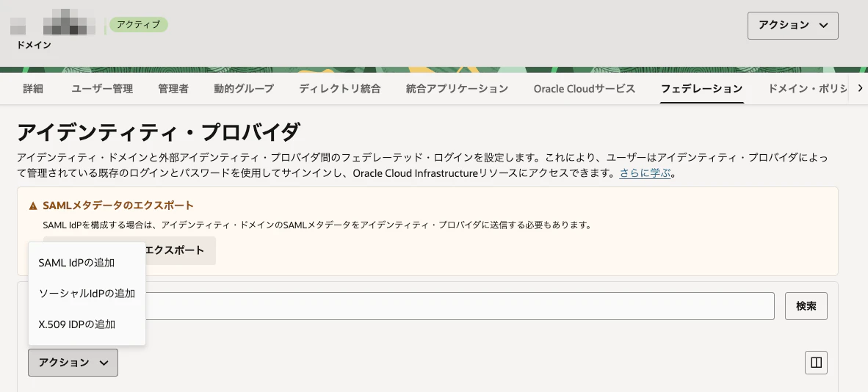This screenshot has height=392, width=868.
Task: Switch to the ディレクトリ統合 tab
Action: 340,89
